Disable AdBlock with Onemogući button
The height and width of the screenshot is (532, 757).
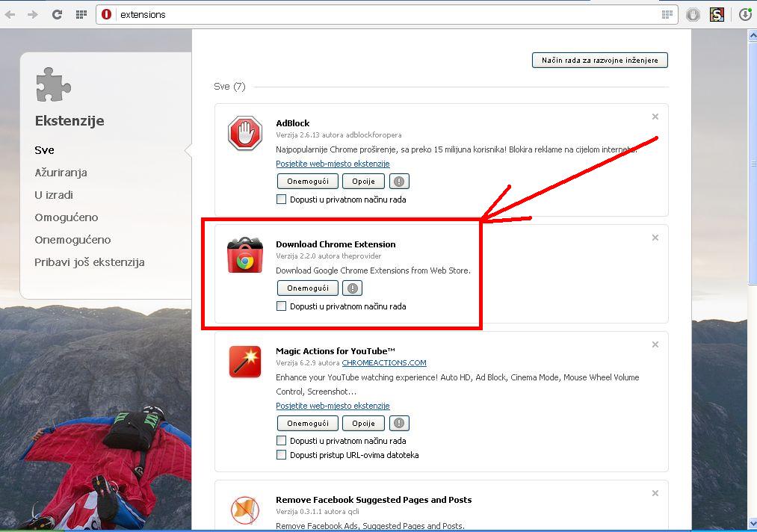[308, 182]
